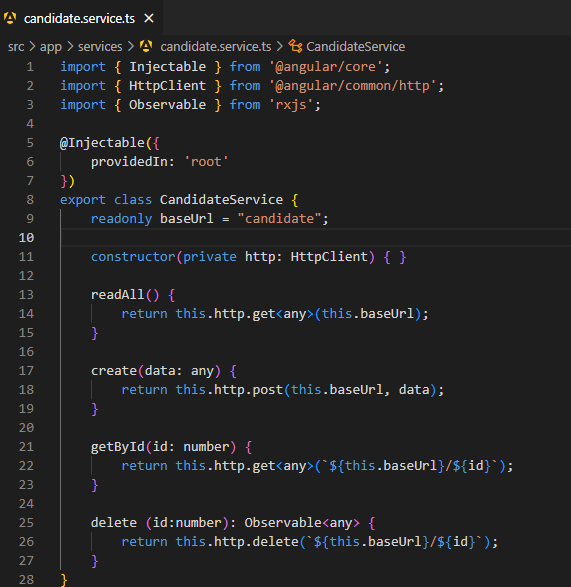Image resolution: width=571 pixels, height=587 pixels.
Task: Click the @Injectable decorator on line 5
Action: tap(102, 143)
